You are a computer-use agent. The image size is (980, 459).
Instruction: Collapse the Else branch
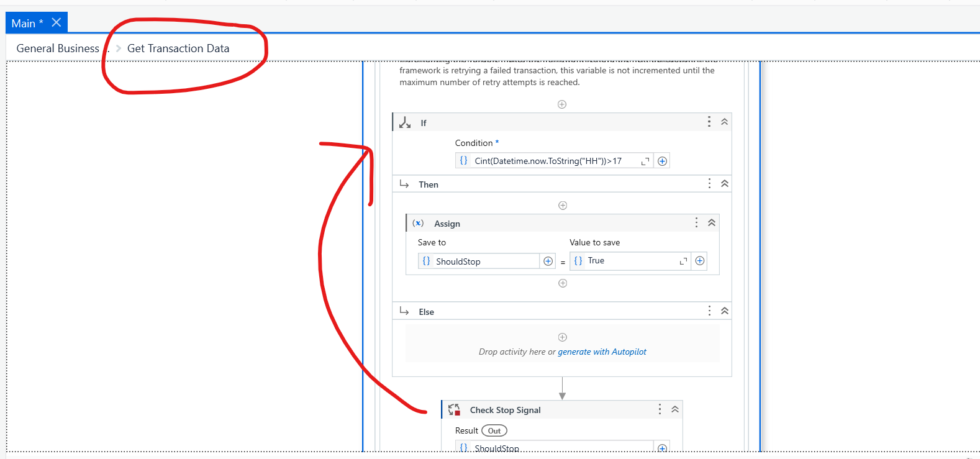tap(724, 311)
